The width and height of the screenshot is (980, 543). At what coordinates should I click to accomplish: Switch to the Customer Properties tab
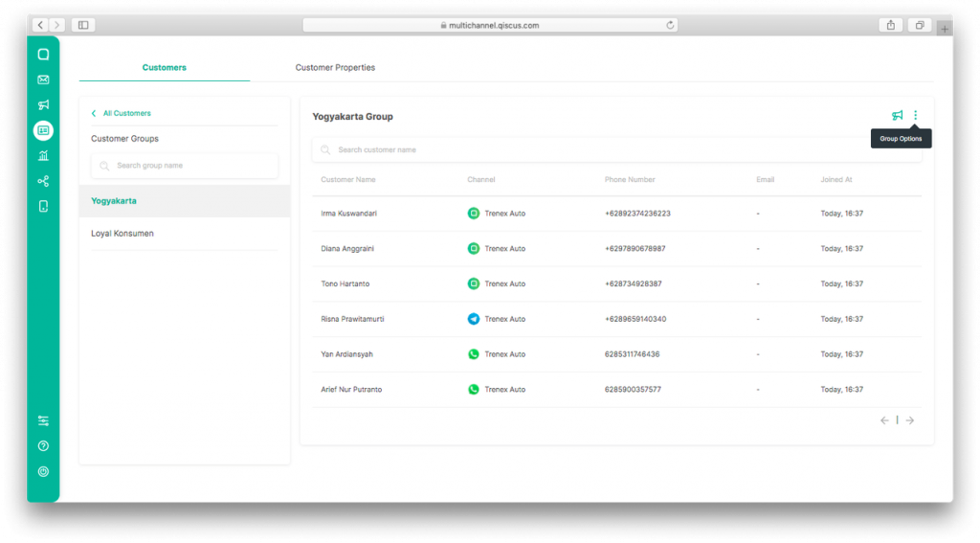(335, 68)
